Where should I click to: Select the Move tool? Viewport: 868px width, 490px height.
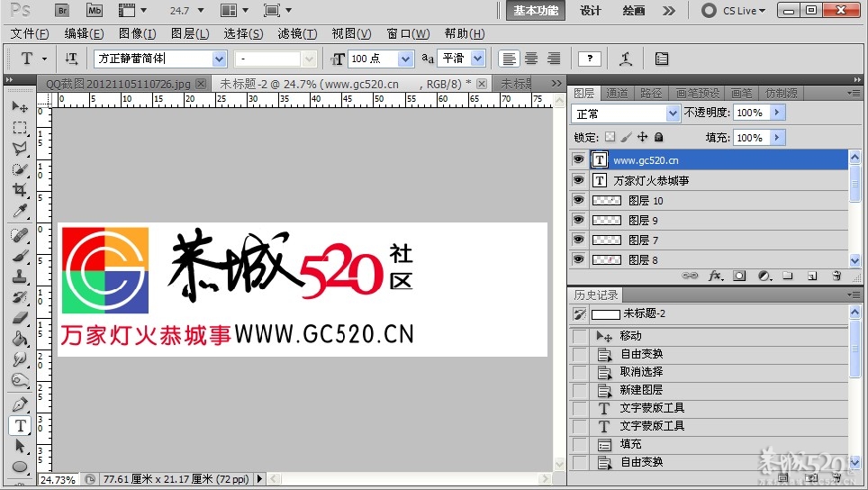click(x=20, y=106)
